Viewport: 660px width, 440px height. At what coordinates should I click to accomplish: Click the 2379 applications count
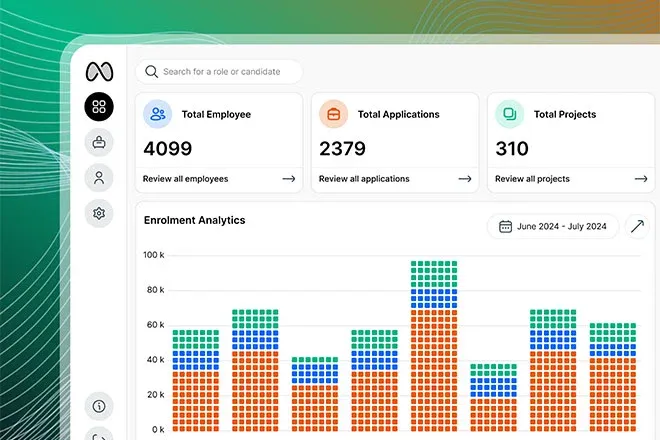click(x=342, y=149)
